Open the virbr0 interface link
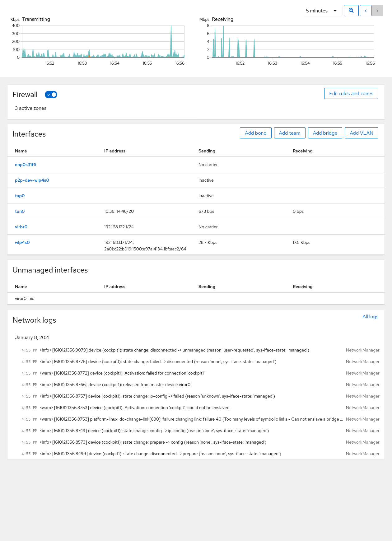The height and width of the screenshot is (541, 392). pos(21,227)
